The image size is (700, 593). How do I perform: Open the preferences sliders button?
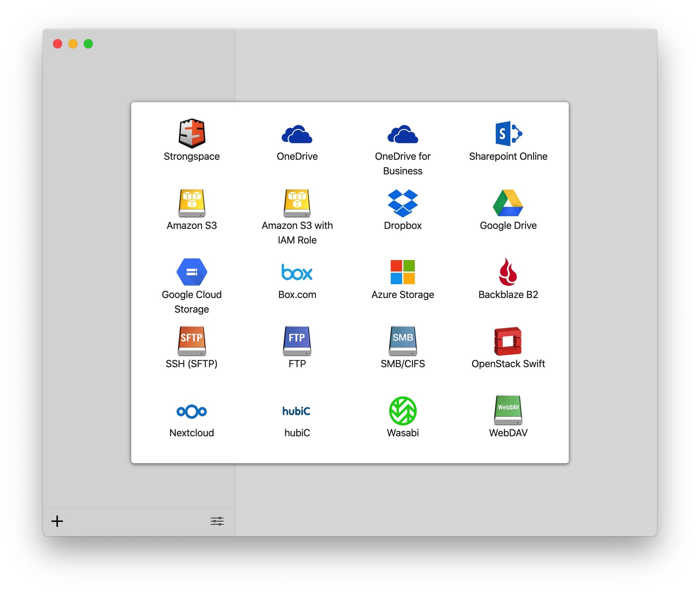[x=217, y=521]
